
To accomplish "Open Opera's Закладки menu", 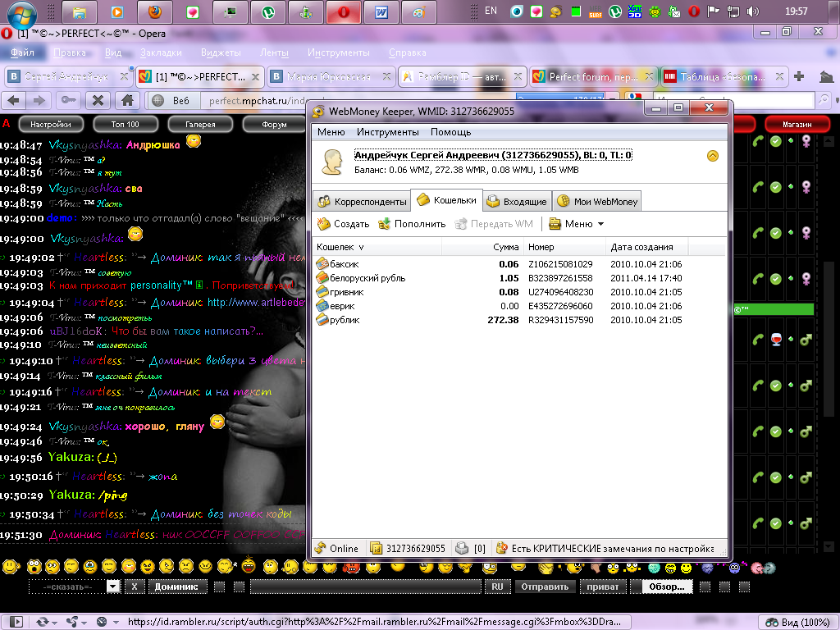I will [161, 52].
